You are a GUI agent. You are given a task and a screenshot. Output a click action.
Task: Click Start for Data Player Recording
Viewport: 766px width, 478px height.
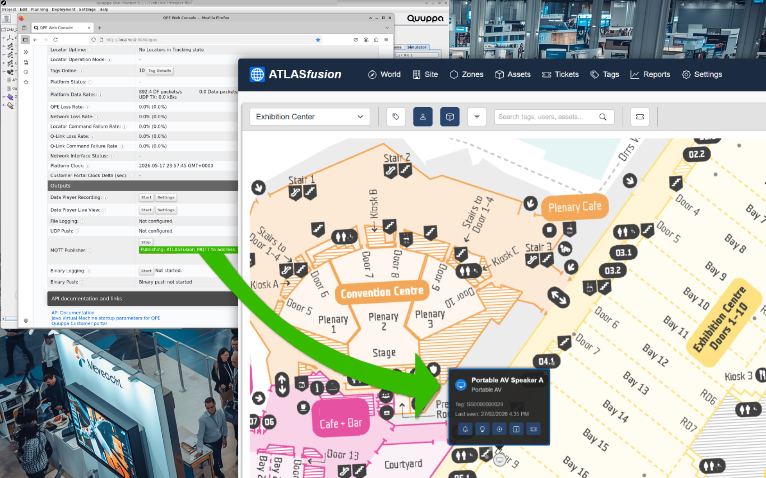click(x=146, y=197)
